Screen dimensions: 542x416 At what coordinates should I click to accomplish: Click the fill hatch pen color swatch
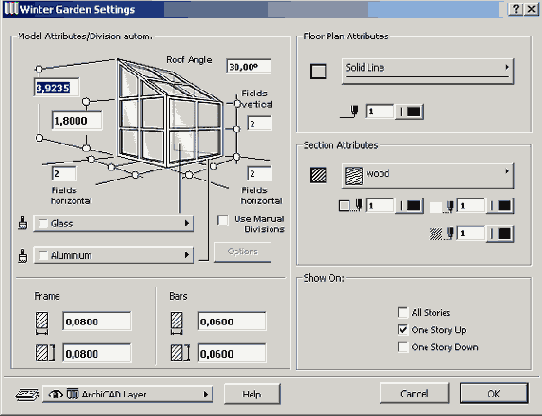[501, 234]
